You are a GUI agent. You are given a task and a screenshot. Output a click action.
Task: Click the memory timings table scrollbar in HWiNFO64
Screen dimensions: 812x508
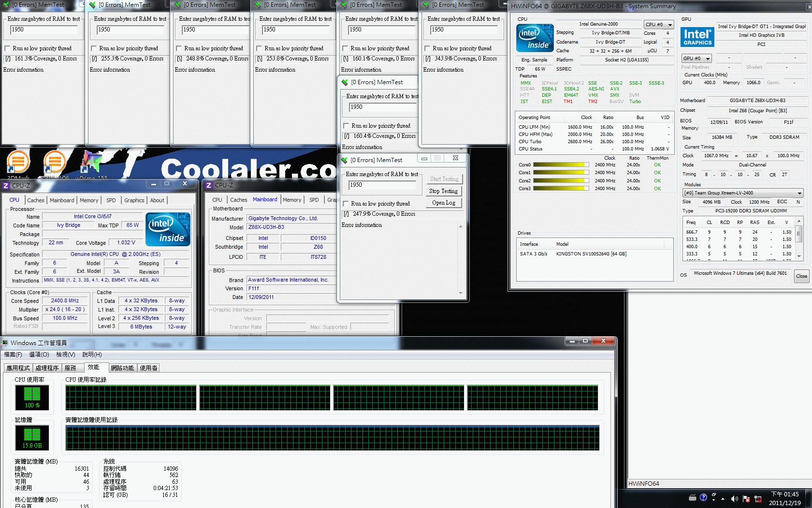pyautogui.click(x=799, y=239)
